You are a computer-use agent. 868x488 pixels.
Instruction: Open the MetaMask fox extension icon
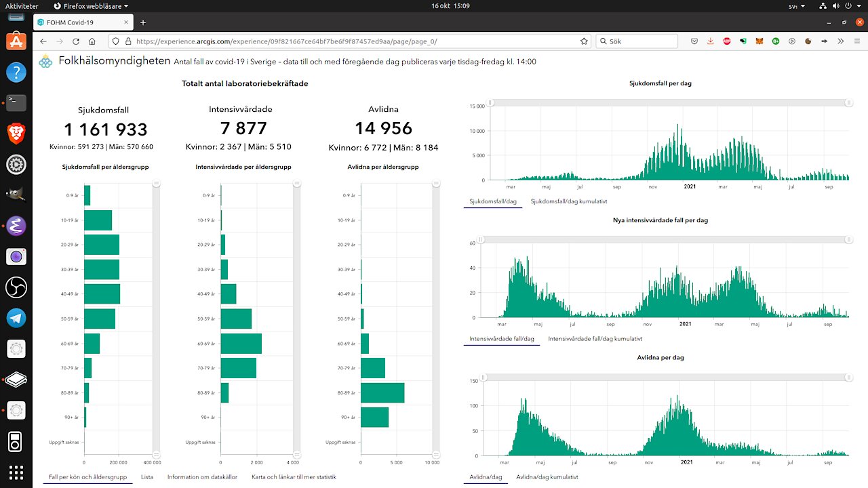point(759,41)
